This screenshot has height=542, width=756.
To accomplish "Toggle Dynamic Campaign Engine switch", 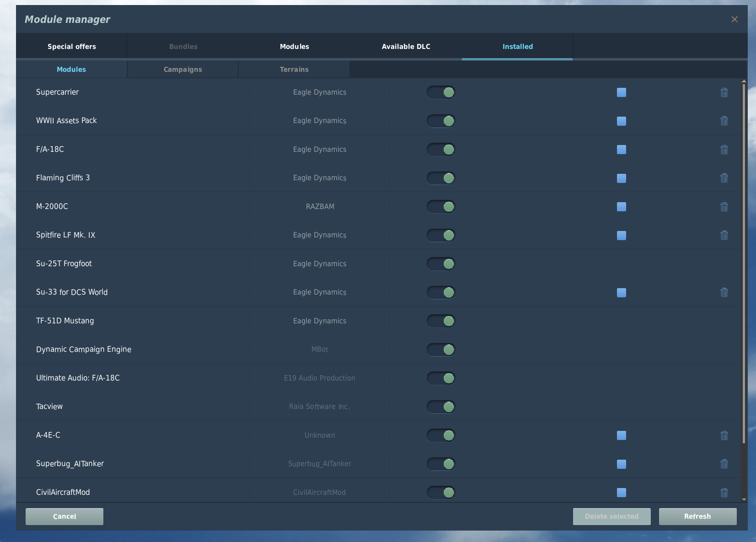I will (x=441, y=349).
